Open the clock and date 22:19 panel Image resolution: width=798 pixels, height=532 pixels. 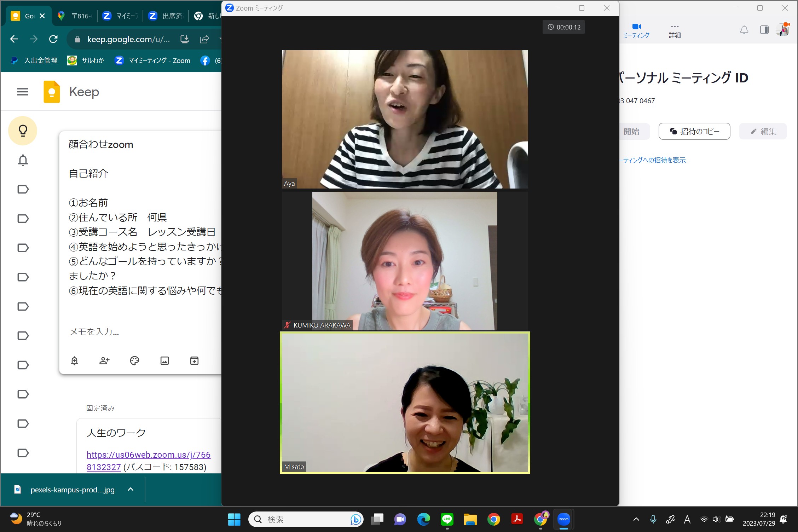coord(759,519)
